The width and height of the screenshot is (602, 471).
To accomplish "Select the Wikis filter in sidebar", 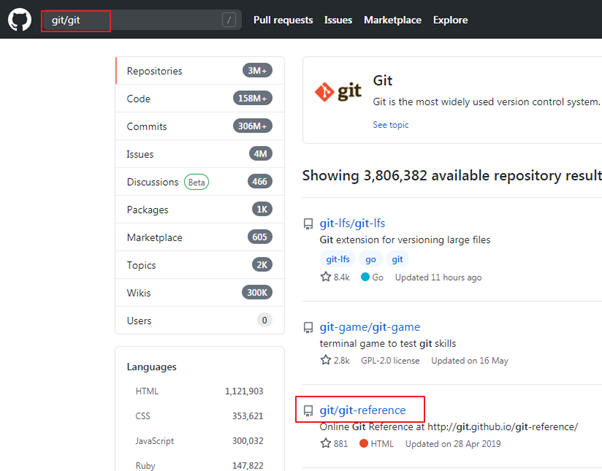I will [200, 293].
